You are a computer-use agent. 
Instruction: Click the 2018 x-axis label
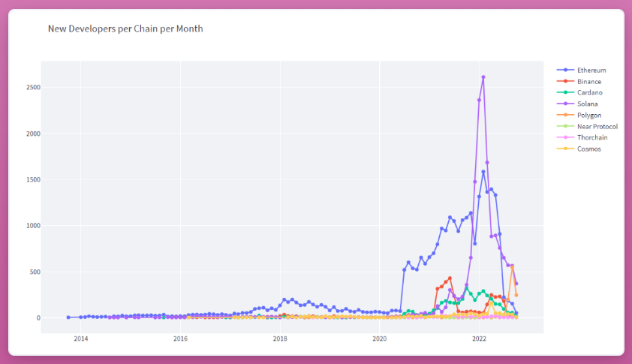pos(280,338)
